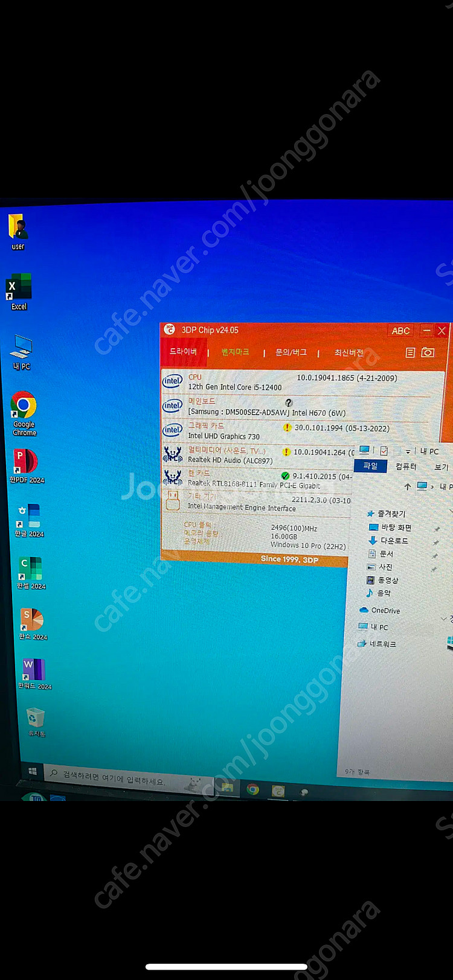
Task: Open 내 PC desktop icon
Action: [22, 352]
